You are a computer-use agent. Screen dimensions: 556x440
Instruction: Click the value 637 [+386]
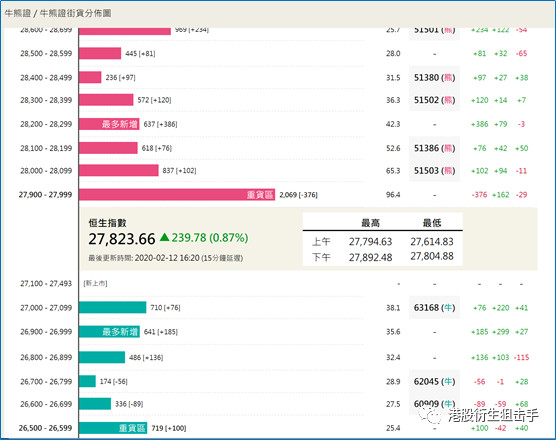pyautogui.click(x=160, y=124)
